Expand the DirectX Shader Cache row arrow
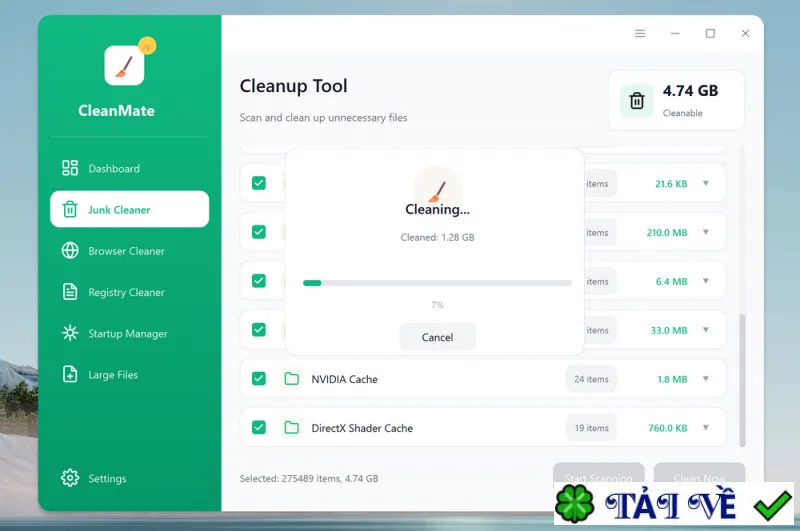800x531 pixels. pyautogui.click(x=706, y=427)
